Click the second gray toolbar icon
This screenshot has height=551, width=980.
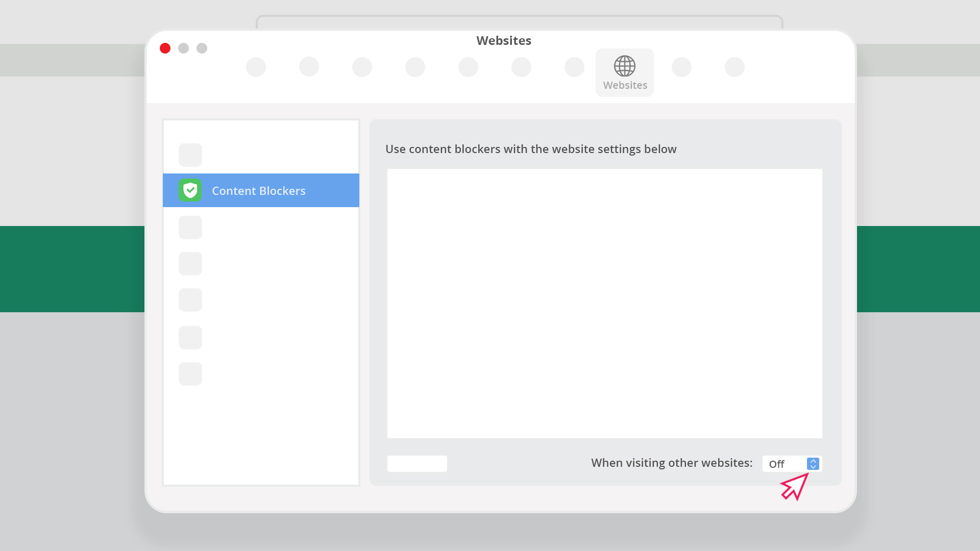click(x=309, y=67)
